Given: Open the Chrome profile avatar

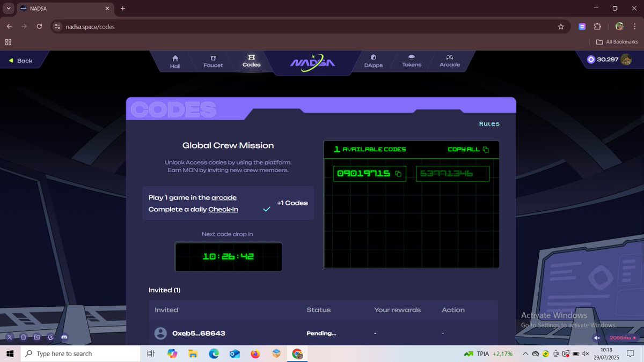Looking at the screenshot, I should pyautogui.click(x=619, y=26).
